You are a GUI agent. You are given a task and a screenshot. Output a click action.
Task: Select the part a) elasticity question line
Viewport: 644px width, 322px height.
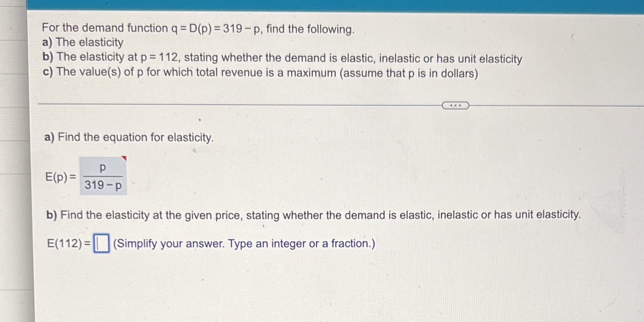[x=82, y=43]
